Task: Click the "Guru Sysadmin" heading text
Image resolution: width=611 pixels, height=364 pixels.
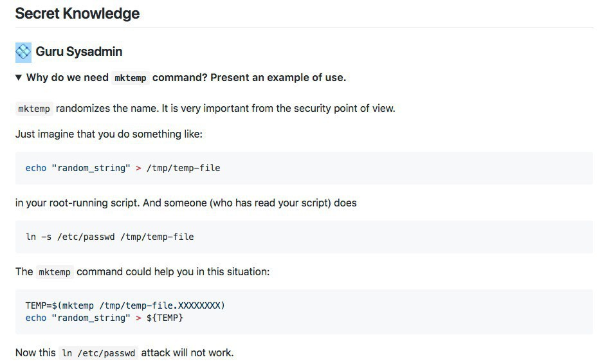Action: pyautogui.click(x=79, y=52)
